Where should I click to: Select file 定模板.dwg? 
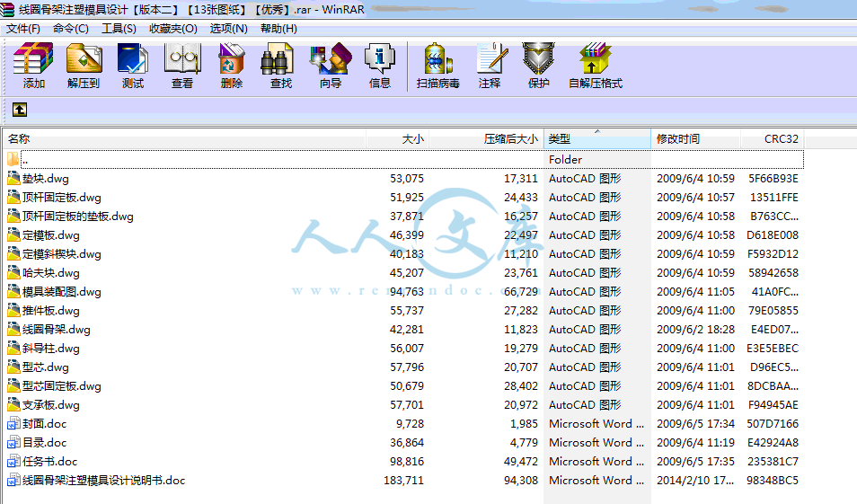tap(51, 235)
